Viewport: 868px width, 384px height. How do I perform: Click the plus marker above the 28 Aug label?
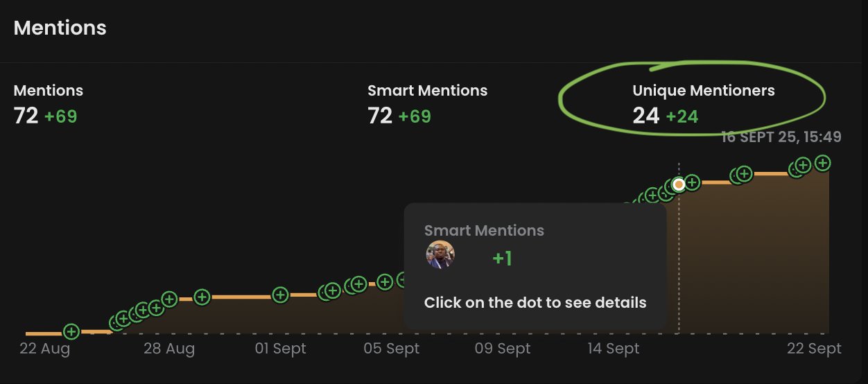[169, 299]
